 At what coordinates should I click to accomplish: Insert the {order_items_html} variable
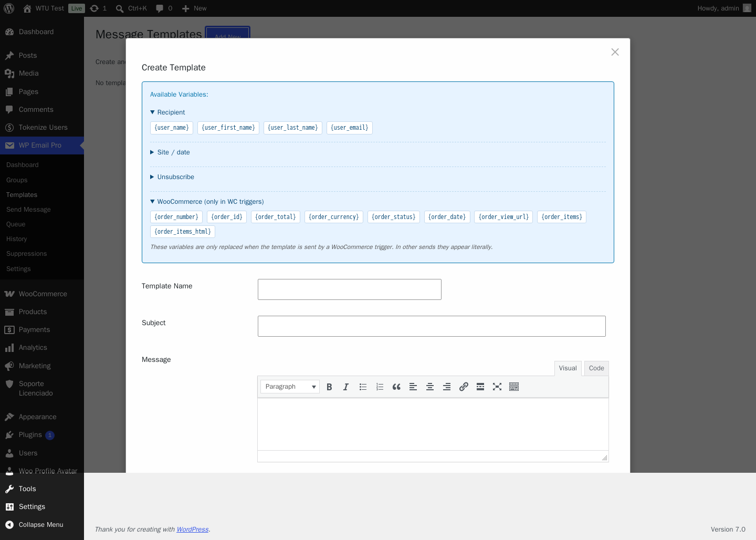[x=183, y=232]
